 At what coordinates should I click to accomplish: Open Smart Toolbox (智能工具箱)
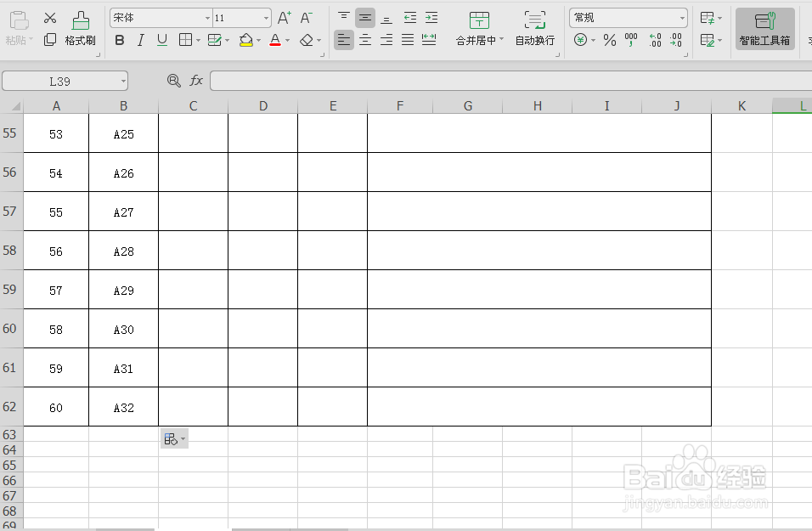[765, 29]
